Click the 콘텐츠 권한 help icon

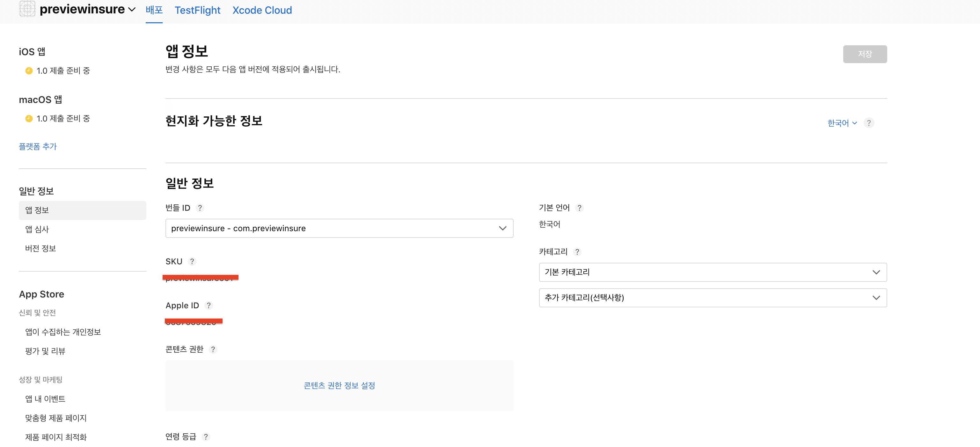click(x=213, y=349)
